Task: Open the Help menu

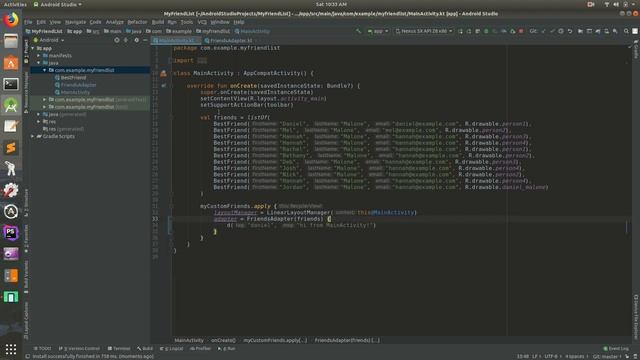Action: click(x=239, y=22)
